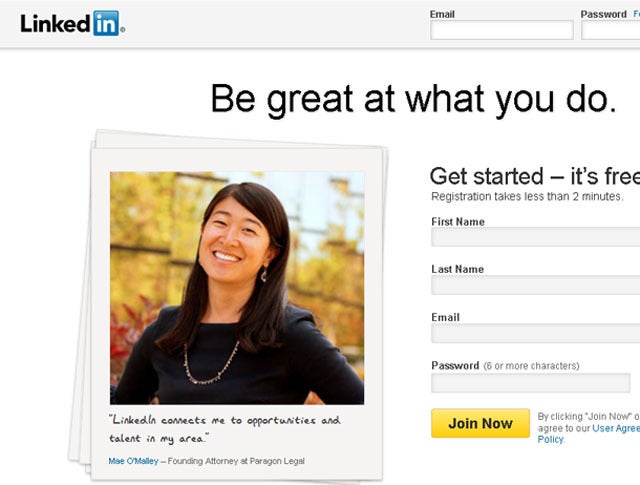
Task: Select the registration Email input box
Action: (536, 333)
